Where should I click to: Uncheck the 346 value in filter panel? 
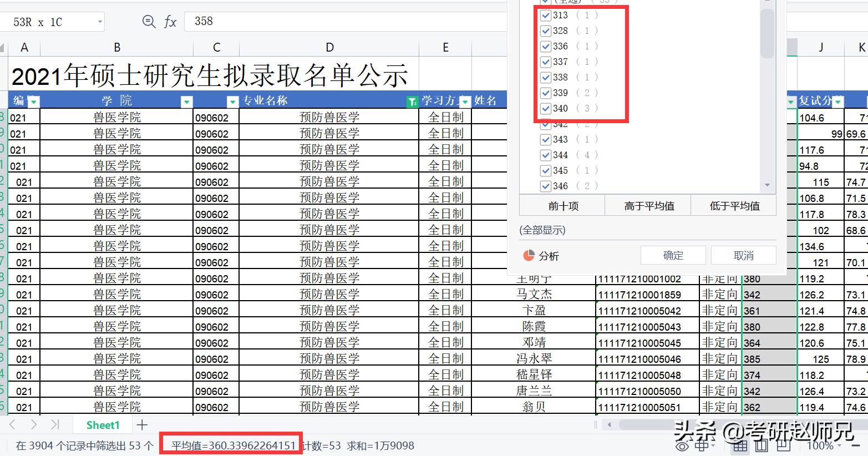point(545,186)
